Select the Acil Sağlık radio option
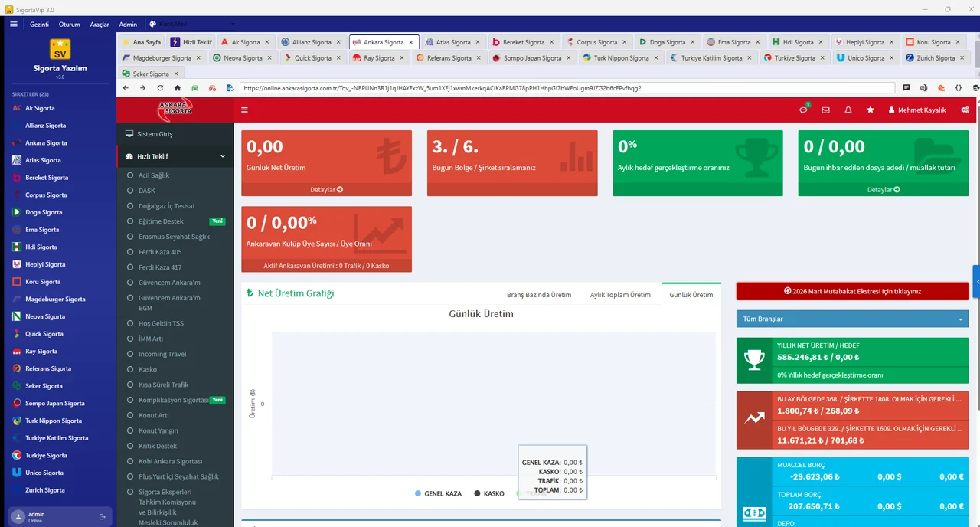Image resolution: width=980 pixels, height=527 pixels. [132, 175]
